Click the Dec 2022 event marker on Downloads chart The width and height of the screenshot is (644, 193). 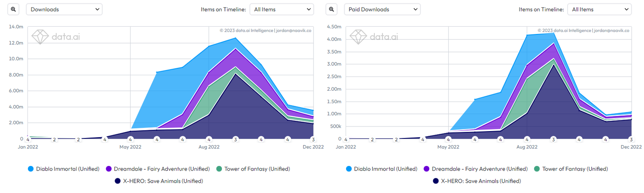(x=313, y=139)
